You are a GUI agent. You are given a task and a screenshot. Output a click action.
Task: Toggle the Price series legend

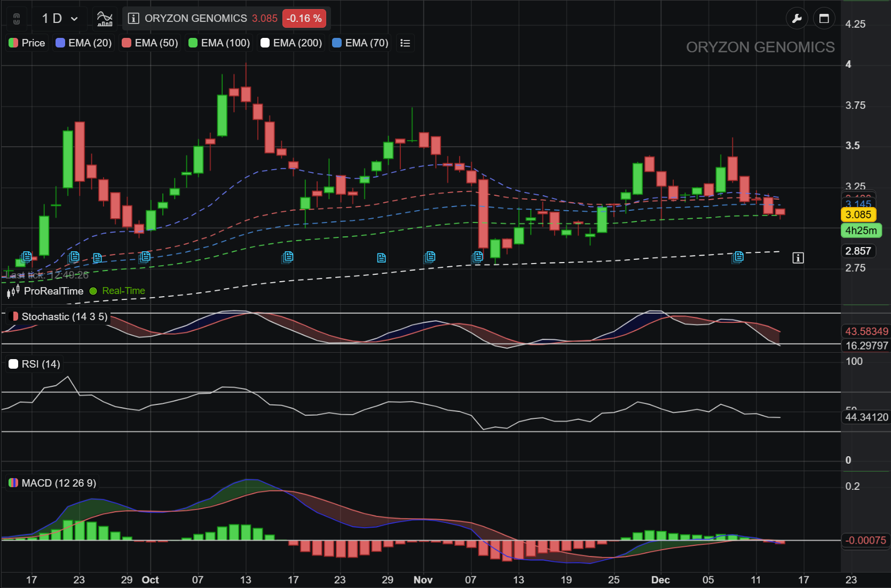(x=27, y=43)
